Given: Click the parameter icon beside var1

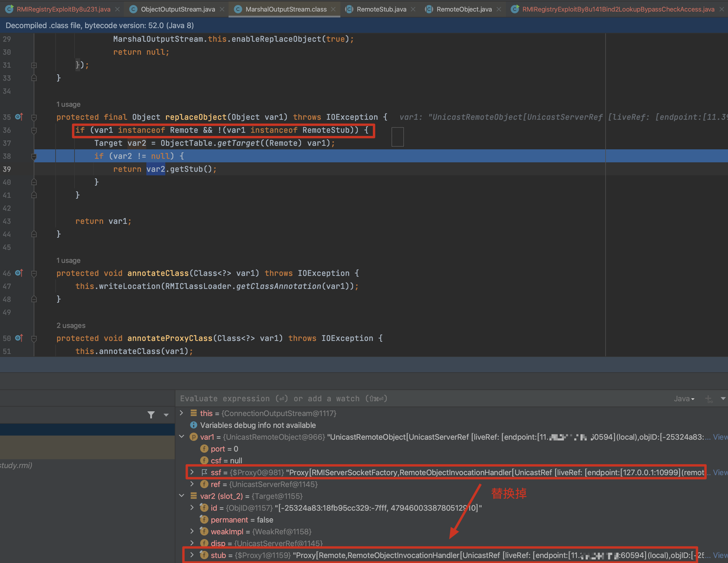Looking at the screenshot, I should pos(193,437).
